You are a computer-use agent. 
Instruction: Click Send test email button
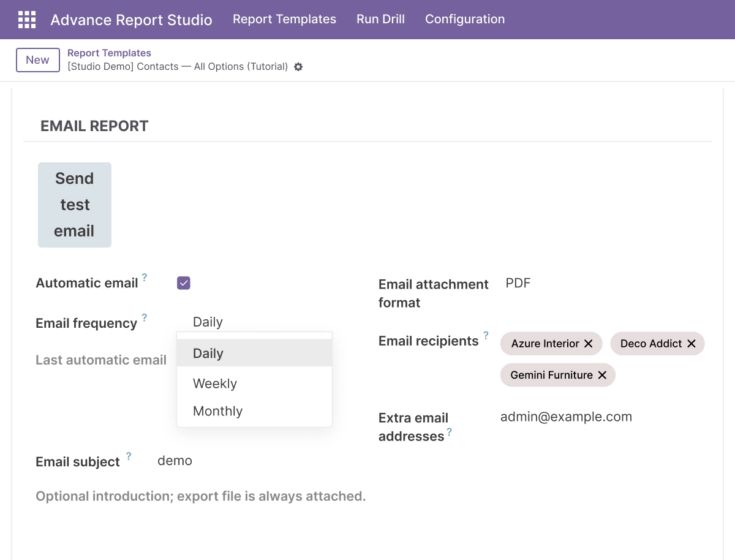75,205
